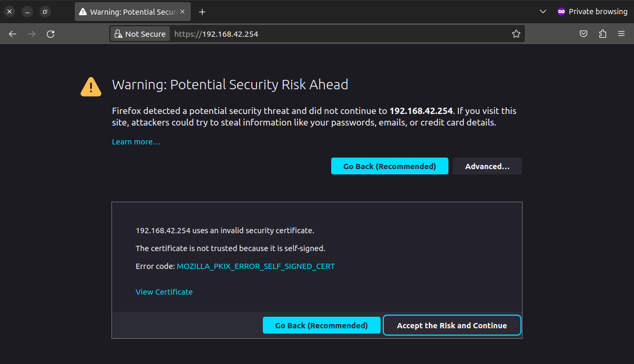The height and width of the screenshot is (364, 634).
Task: Bookmark this page with star icon
Action: pos(516,34)
